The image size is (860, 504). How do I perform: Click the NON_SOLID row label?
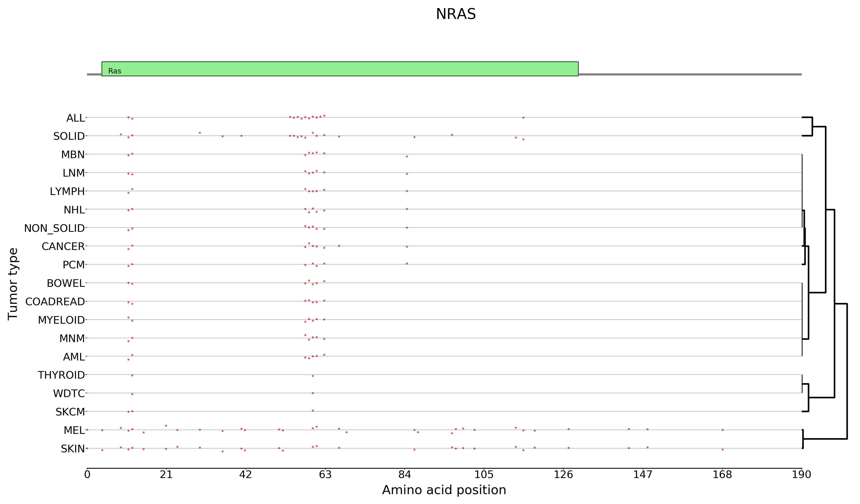(x=54, y=228)
